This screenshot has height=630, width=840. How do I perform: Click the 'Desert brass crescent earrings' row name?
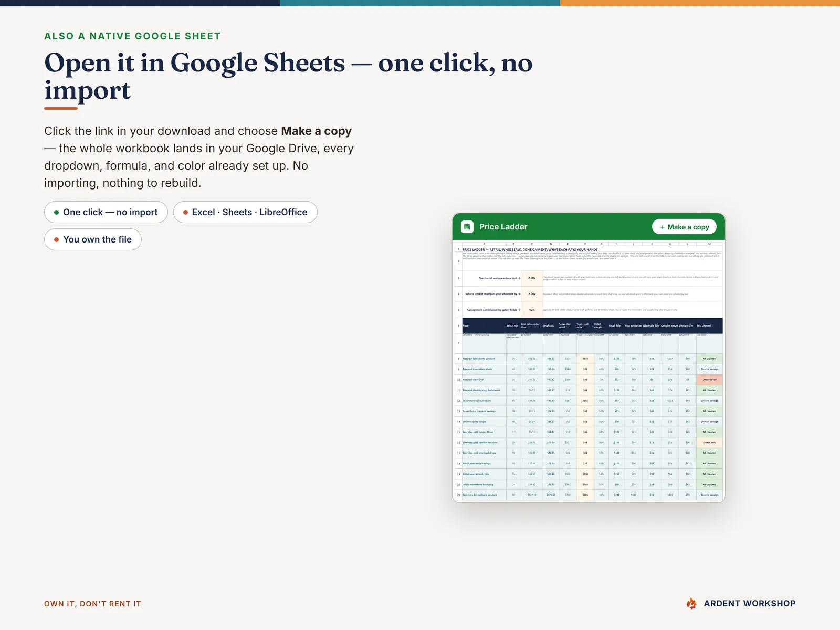(479, 411)
